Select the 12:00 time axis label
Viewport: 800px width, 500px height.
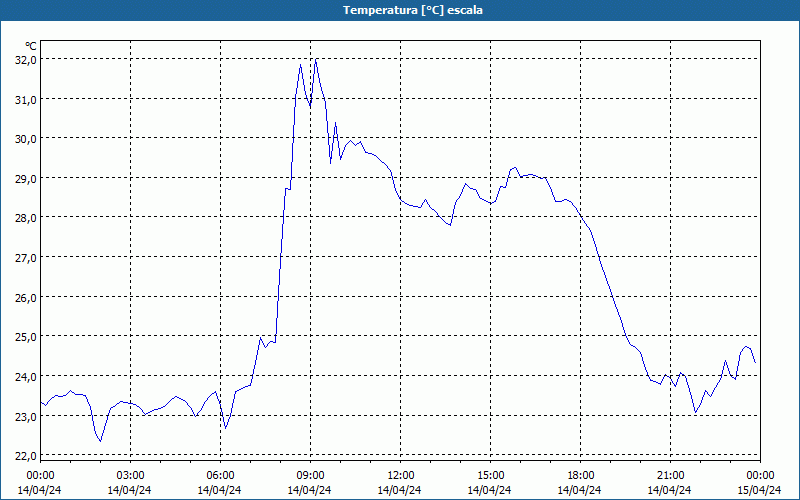pos(401,476)
